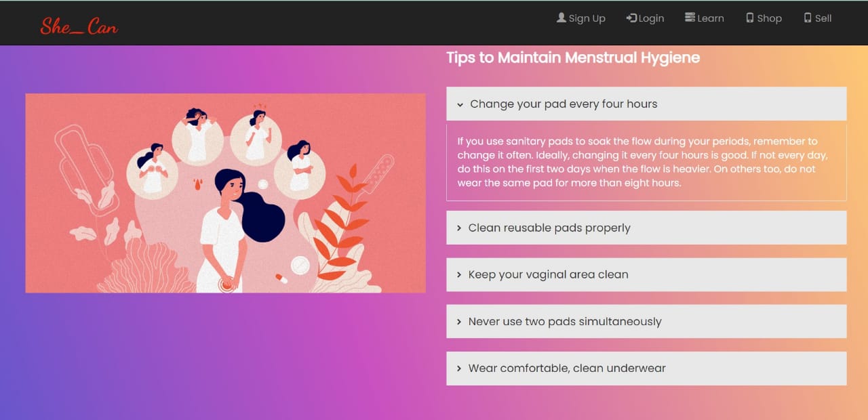Click the She_Can logo
The width and height of the screenshot is (868, 420).
point(79,27)
